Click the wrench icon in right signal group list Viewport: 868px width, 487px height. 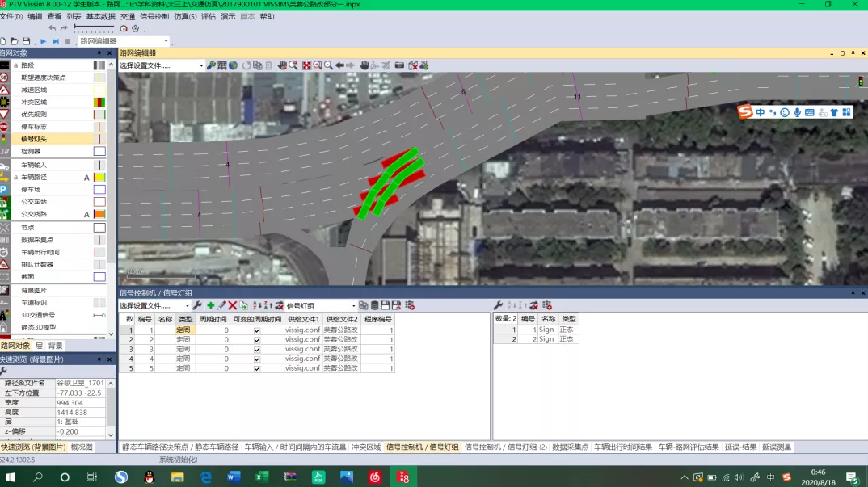click(498, 305)
